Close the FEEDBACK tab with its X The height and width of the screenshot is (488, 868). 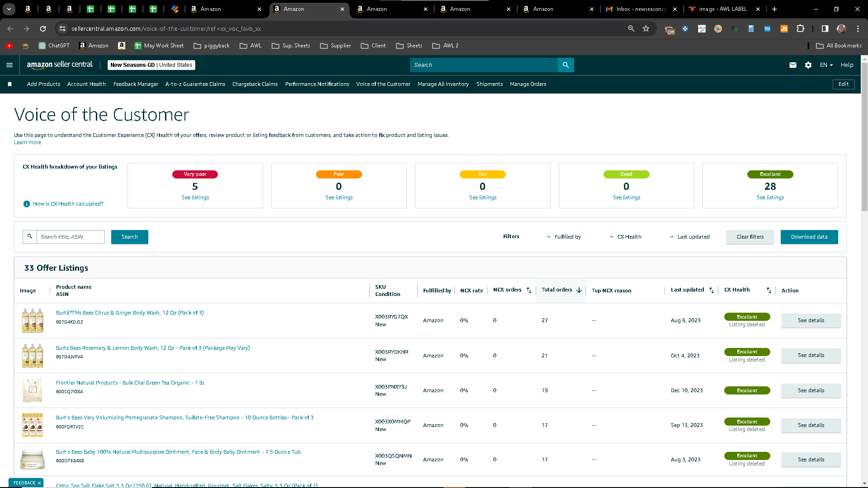tap(39, 483)
